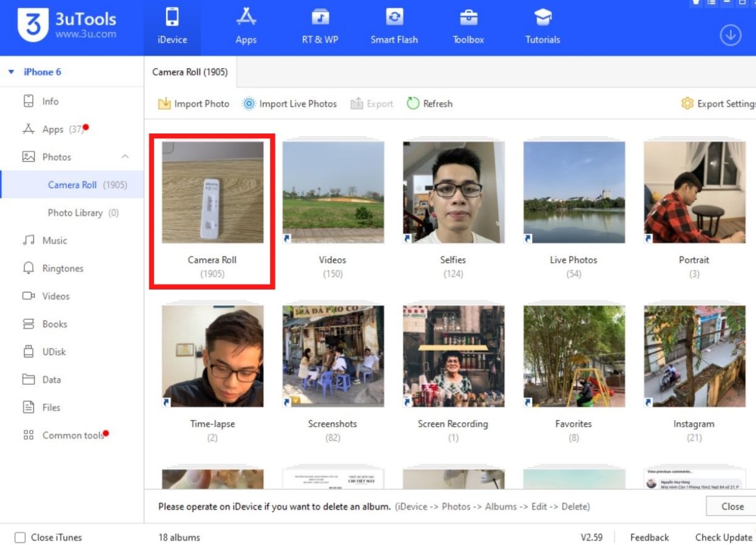756x545 pixels.
Task: Click the Feedback link
Action: coord(649,538)
